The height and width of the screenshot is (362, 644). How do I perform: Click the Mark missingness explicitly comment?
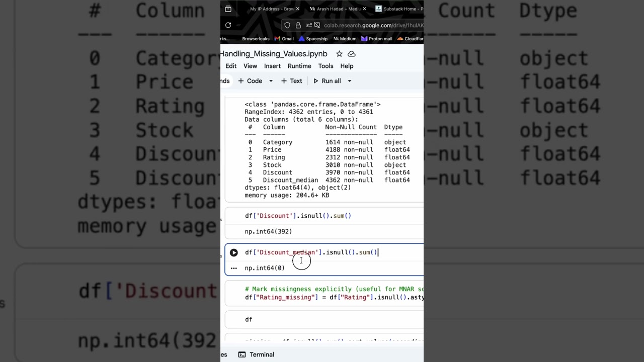click(x=334, y=289)
